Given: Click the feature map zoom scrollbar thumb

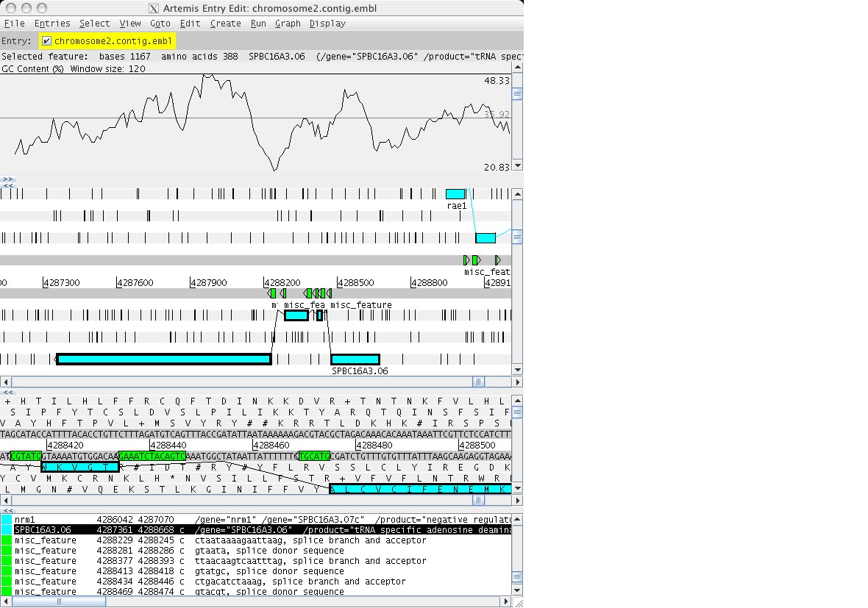Looking at the screenshot, I should click(x=518, y=237).
